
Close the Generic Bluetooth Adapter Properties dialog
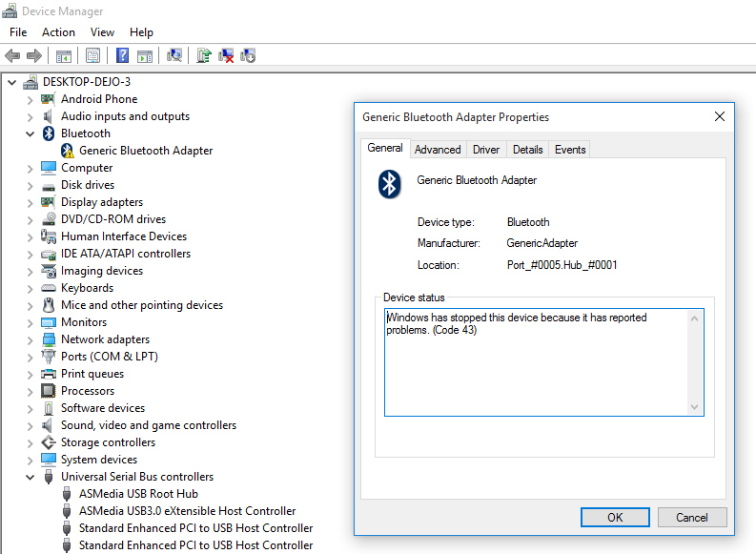(x=720, y=116)
